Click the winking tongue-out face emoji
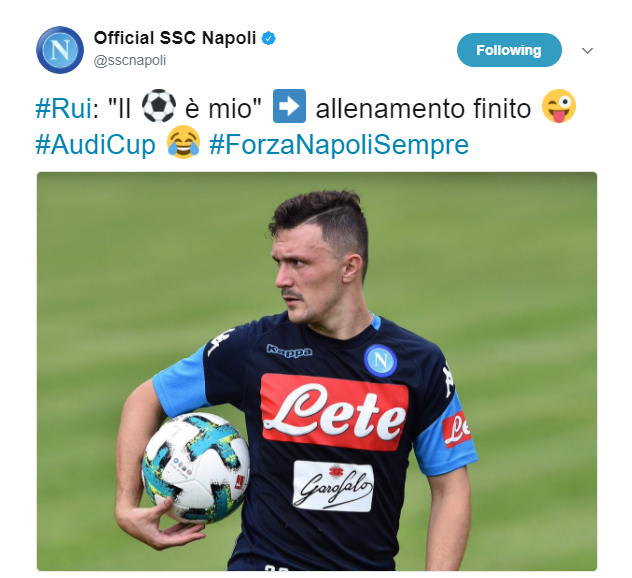The width and height of the screenshot is (632, 578). [559, 106]
